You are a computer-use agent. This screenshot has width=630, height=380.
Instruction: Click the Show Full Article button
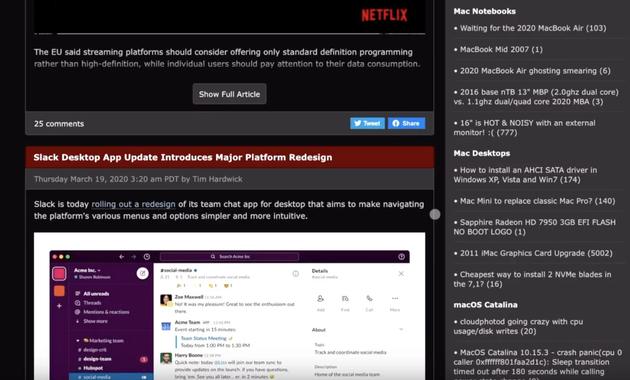[229, 94]
